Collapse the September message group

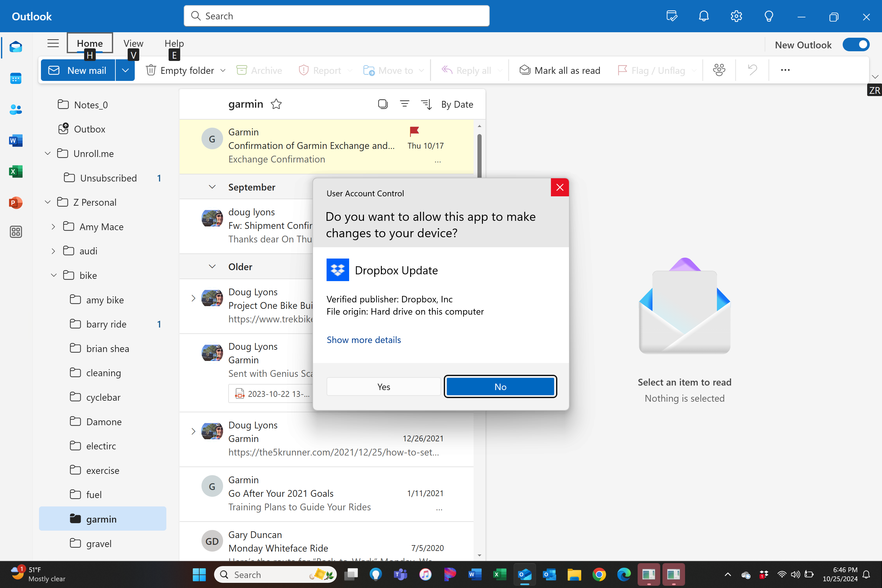click(x=212, y=187)
